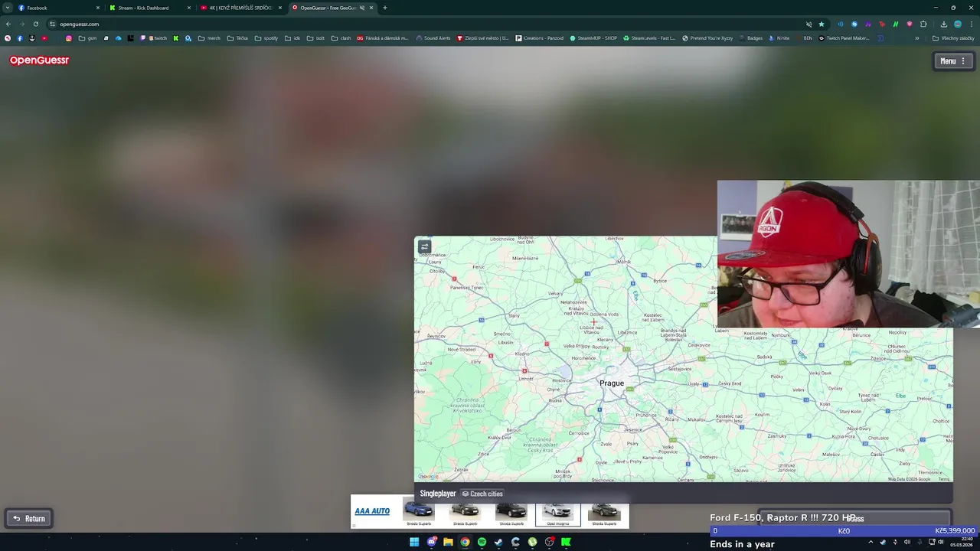Click the Guess button

(854, 518)
